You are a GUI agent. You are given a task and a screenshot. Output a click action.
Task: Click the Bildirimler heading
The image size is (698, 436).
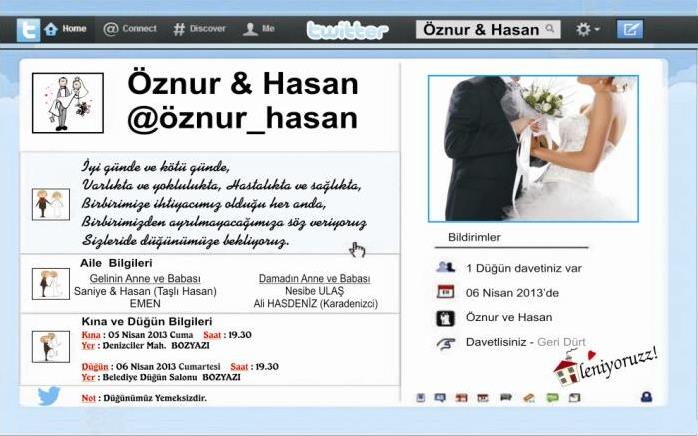tap(474, 237)
